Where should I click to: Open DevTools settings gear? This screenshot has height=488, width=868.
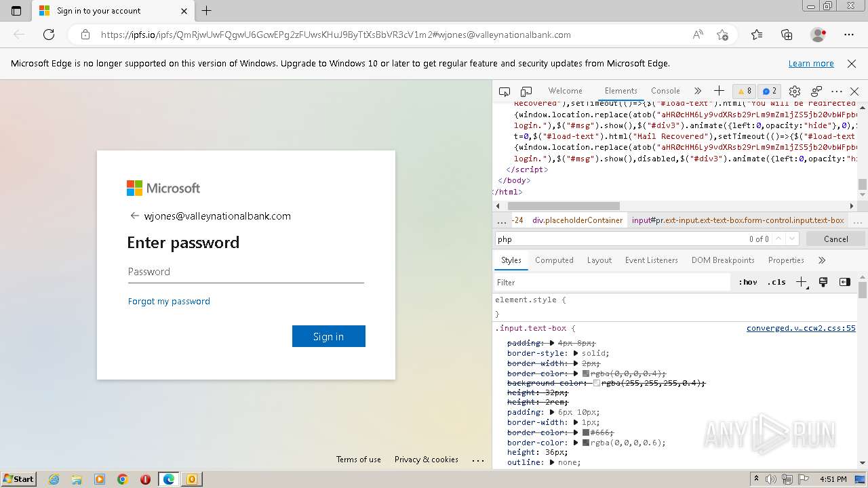(x=795, y=91)
